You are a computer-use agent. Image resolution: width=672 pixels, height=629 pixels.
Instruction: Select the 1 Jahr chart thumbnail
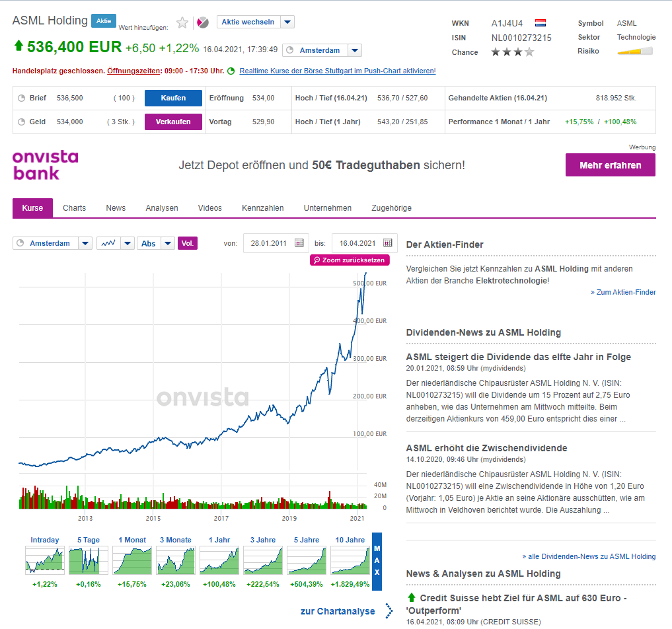pos(219,561)
